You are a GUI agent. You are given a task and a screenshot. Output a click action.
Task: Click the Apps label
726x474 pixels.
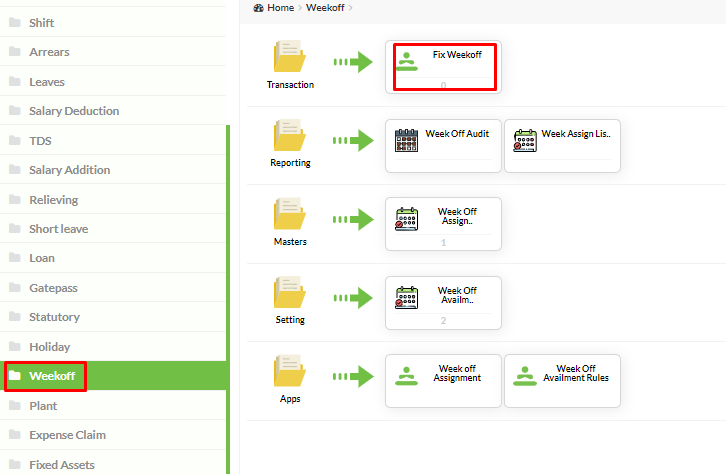290,399
